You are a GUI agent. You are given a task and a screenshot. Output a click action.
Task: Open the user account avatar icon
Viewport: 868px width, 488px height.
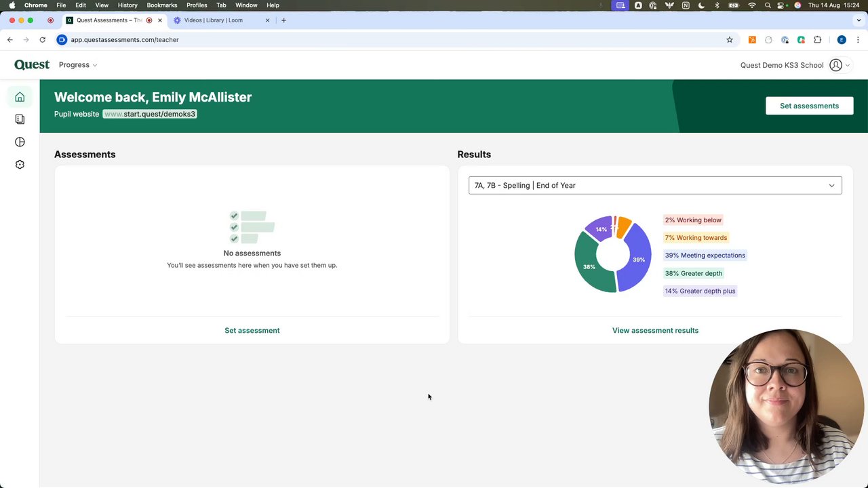[x=835, y=65]
